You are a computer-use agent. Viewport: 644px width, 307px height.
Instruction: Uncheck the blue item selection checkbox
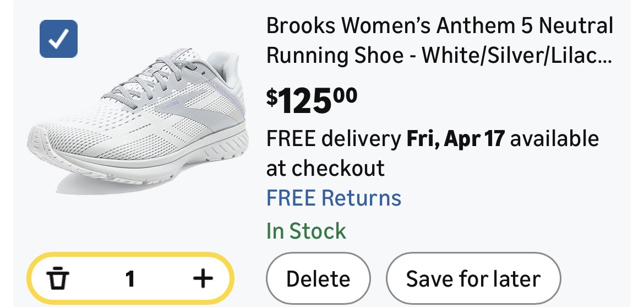coord(58,39)
